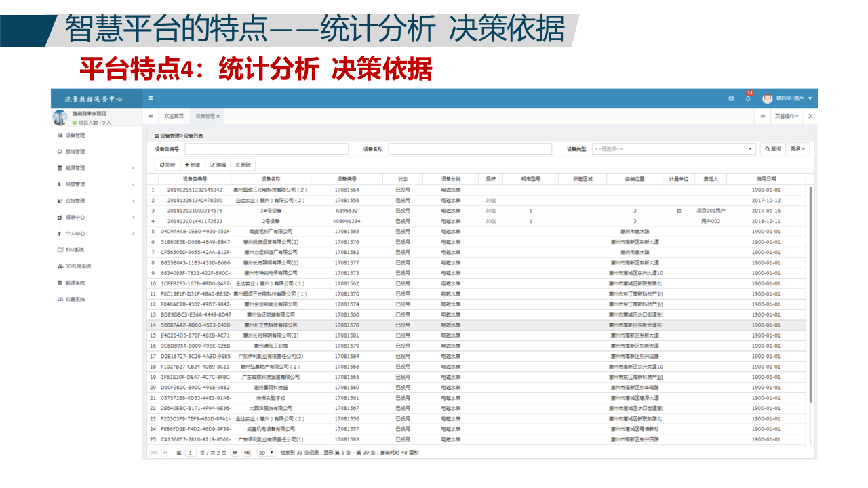Image resolution: width=868 pixels, height=488 pixels.
Task: Click the tabs scroll-left double arrow
Action: pyautogui.click(x=151, y=116)
